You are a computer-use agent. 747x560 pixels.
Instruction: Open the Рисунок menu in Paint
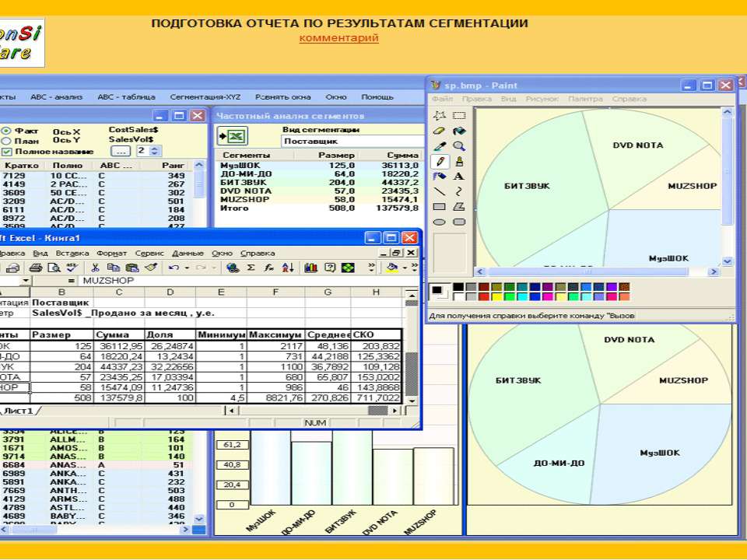pyautogui.click(x=542, y=99)
